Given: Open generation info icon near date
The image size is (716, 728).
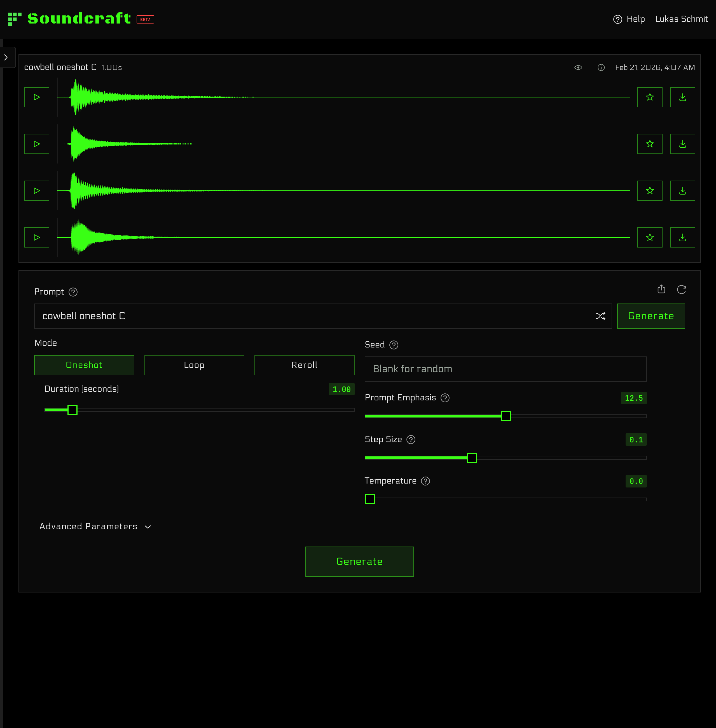Looking at the screenshot, I should 601,67.
